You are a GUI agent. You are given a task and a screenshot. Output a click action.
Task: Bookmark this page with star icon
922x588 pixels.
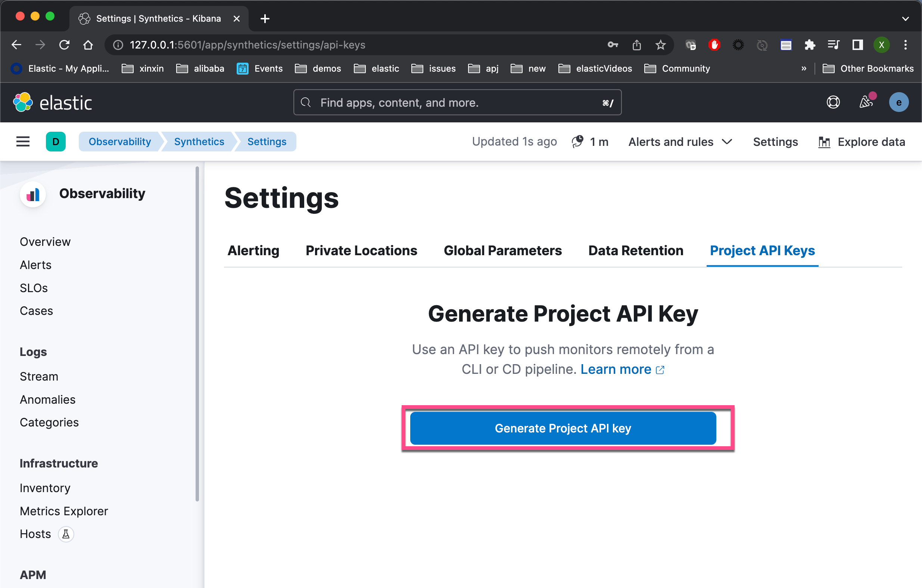660,45
